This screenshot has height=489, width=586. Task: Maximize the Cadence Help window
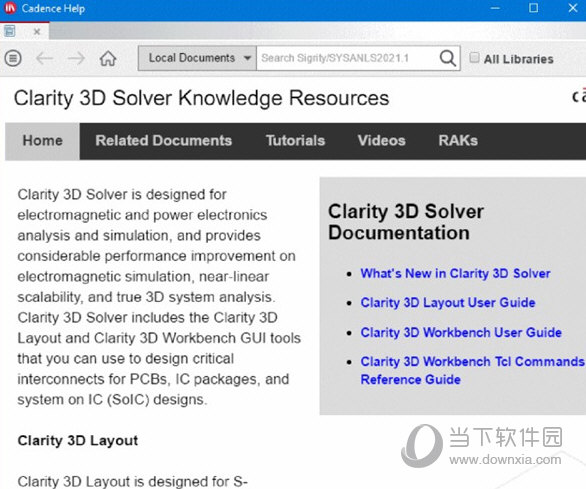coord(534,8)
